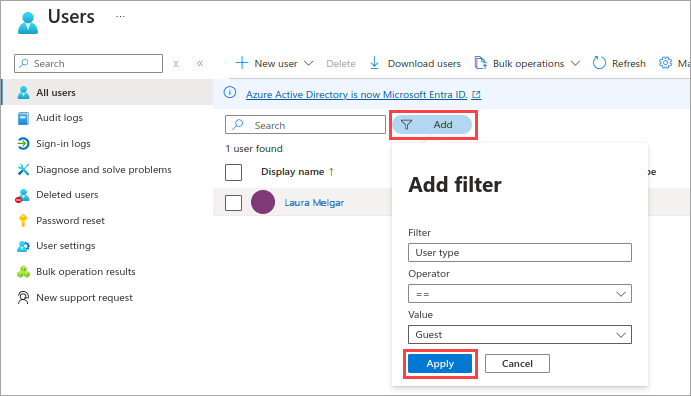Click the sidebar Search field
This screenshot has height=396, width=691.
[89, 63]
